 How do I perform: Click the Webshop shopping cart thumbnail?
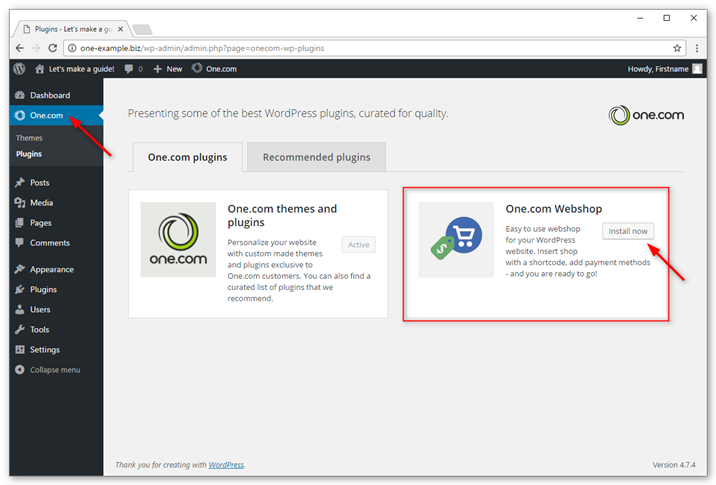(456, 240)
